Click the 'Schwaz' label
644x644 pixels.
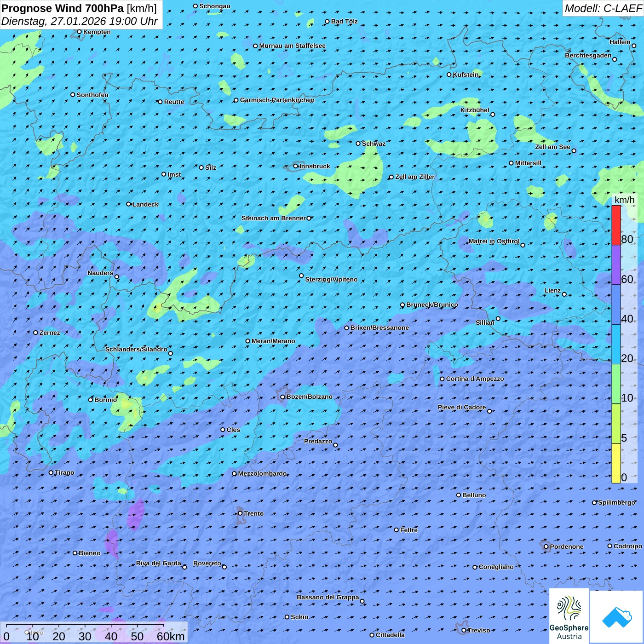[374, 144]
